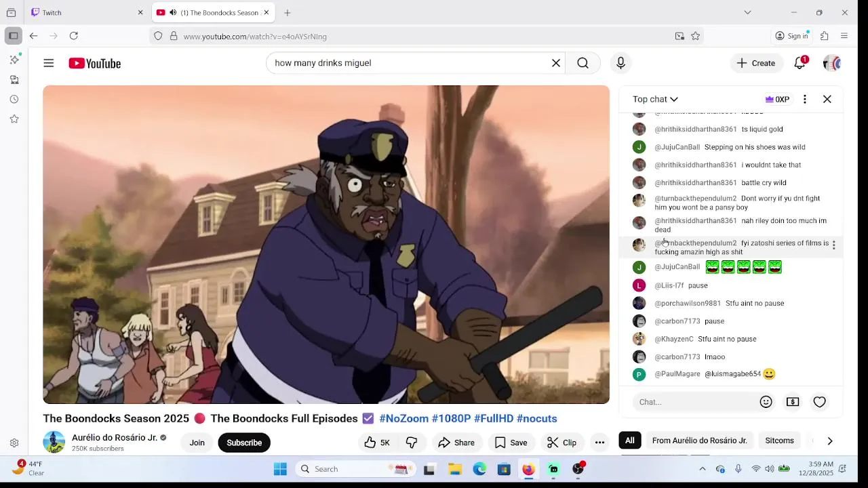Open sidebar synced tabs icon
Viewport: 868px width, 488px height.
14,80
